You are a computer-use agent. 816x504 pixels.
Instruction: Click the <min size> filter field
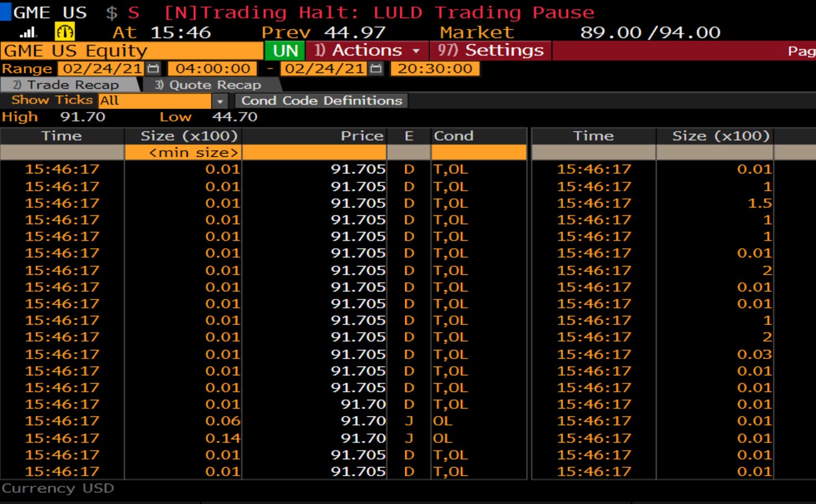coord(183,153)
